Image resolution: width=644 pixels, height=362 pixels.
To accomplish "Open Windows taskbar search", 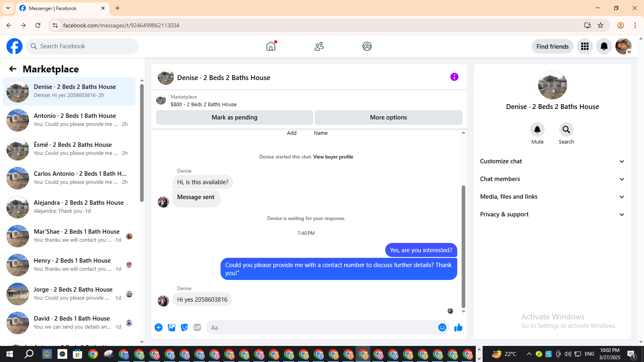I will (x=29, y=354).
